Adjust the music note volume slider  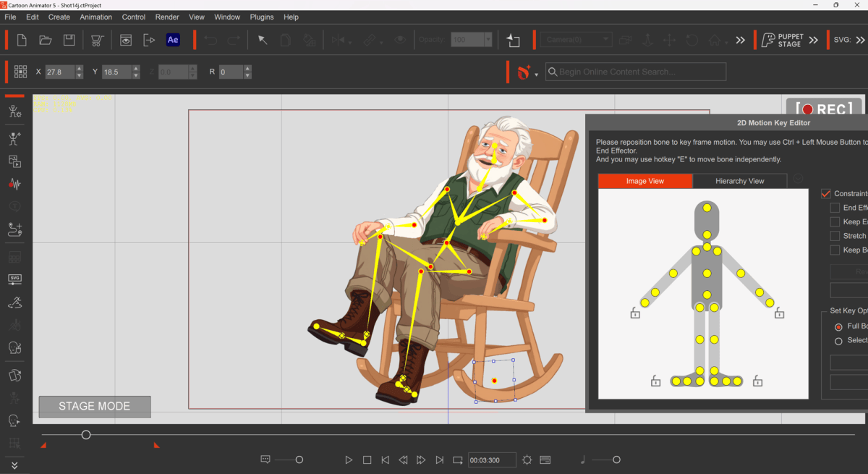(x=616, y=460)
